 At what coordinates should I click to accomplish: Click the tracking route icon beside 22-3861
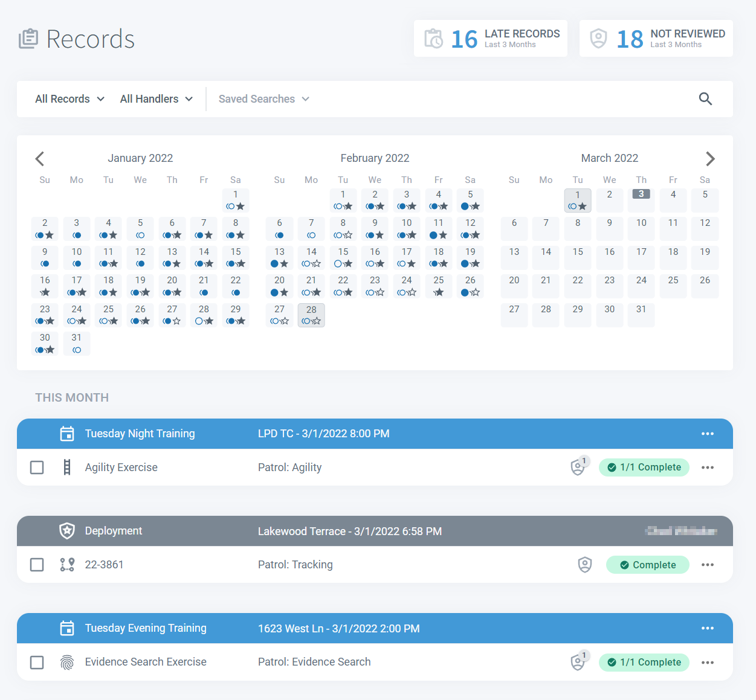tap(67, 565)
